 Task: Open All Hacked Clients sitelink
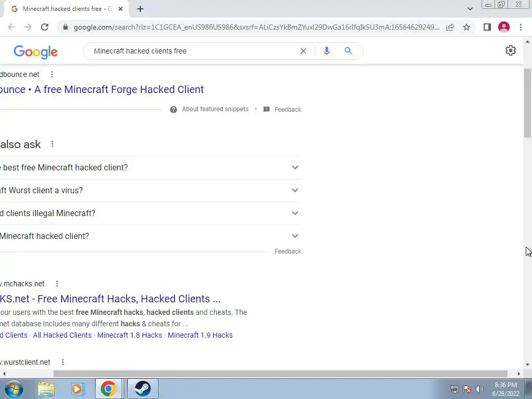pyautogui.click(x=62, y=335)
